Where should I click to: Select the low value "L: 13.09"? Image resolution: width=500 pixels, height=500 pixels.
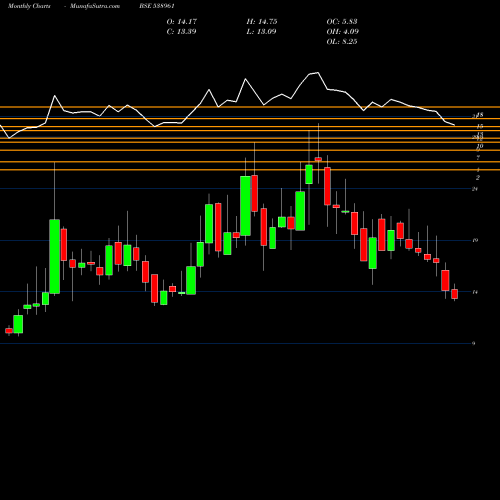tap(261, 32)
